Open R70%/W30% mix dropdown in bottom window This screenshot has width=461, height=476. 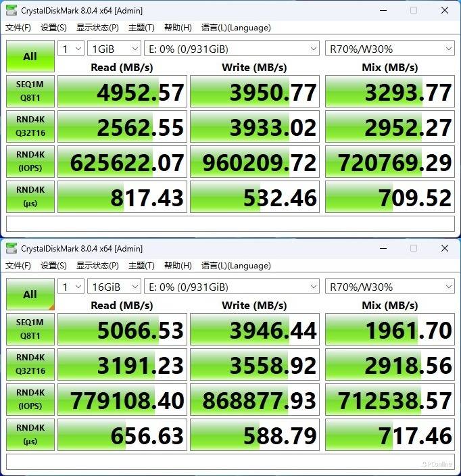point(389,286)
